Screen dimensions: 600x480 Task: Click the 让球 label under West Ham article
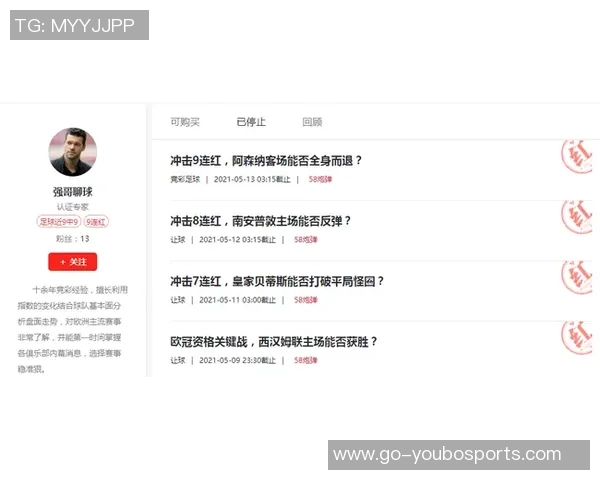pyautogui.click(x=178, y=360)
